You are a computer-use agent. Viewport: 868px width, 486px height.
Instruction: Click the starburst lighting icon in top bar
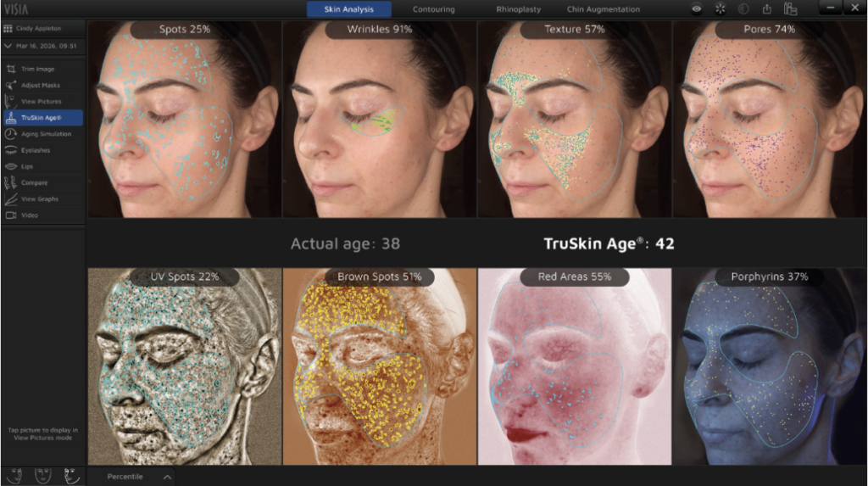(x=720, y=8)
